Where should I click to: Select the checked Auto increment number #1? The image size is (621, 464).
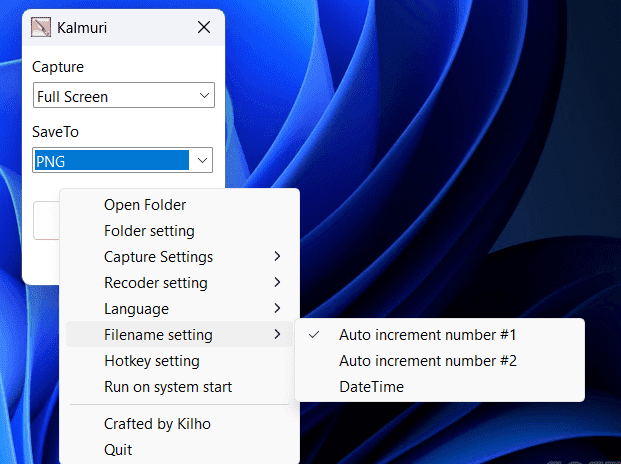[427, 335]
